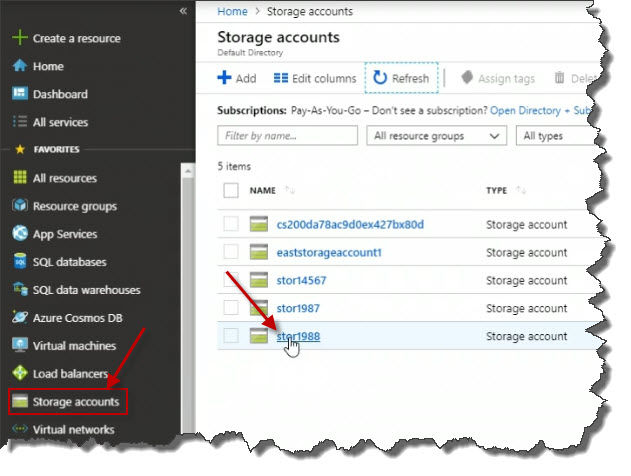The image size is (631, 476).
Task: Click the Home breadcrumb link
Action: [232, 11]
